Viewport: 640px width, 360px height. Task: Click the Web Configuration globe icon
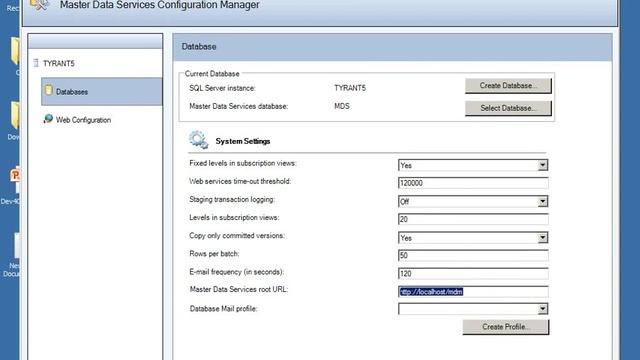48,119
